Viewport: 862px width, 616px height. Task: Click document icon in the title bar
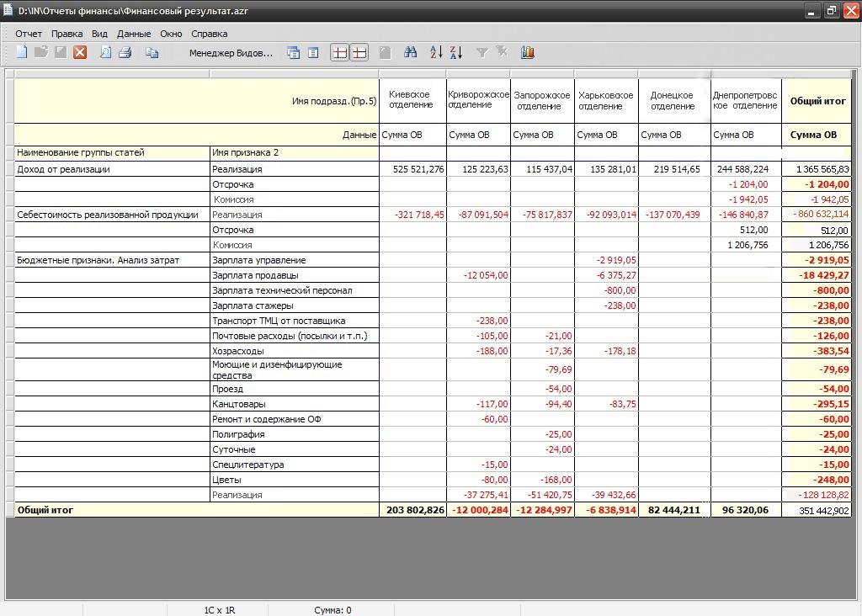coord(8,10)
